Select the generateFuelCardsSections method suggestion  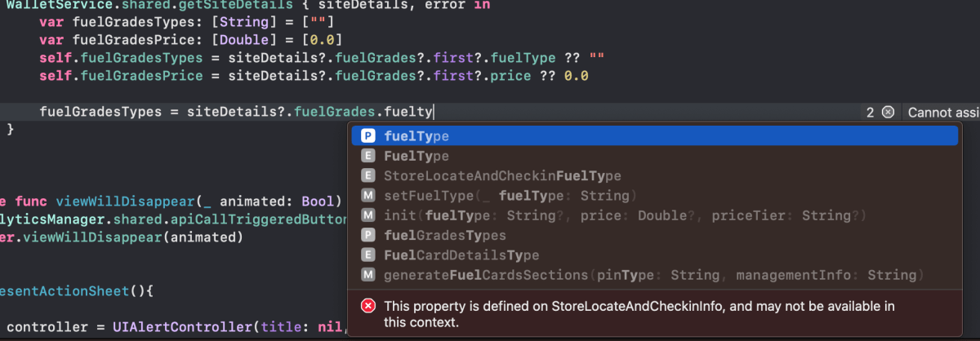[654, 276]
